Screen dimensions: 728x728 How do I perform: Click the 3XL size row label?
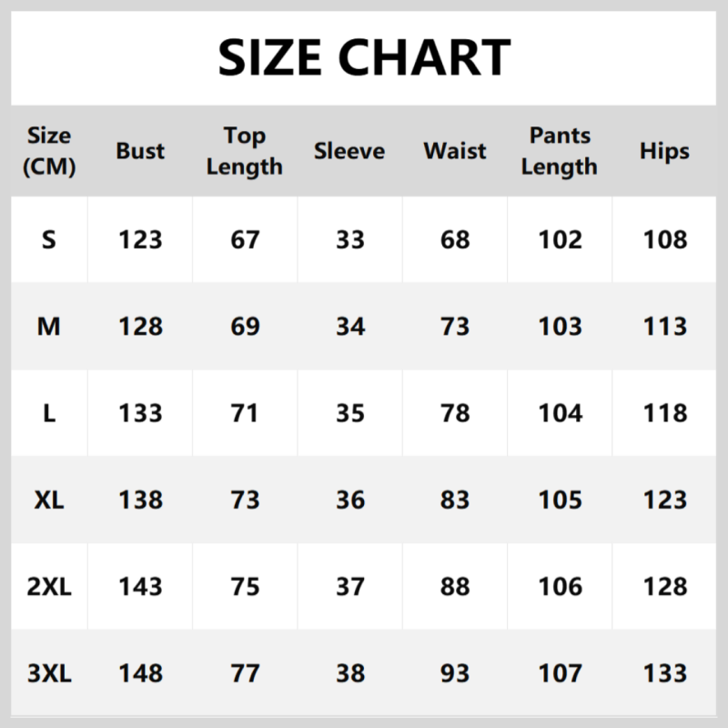coord(49,673)
